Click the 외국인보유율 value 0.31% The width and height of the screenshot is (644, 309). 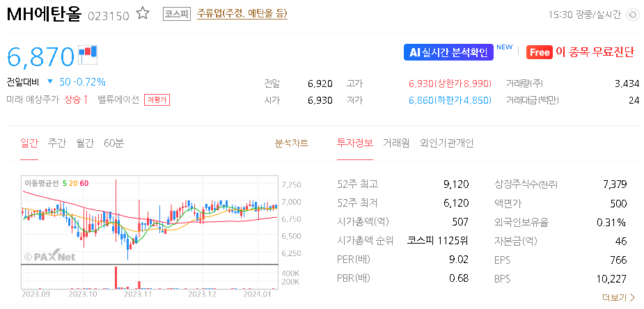(x=611, y=223)
